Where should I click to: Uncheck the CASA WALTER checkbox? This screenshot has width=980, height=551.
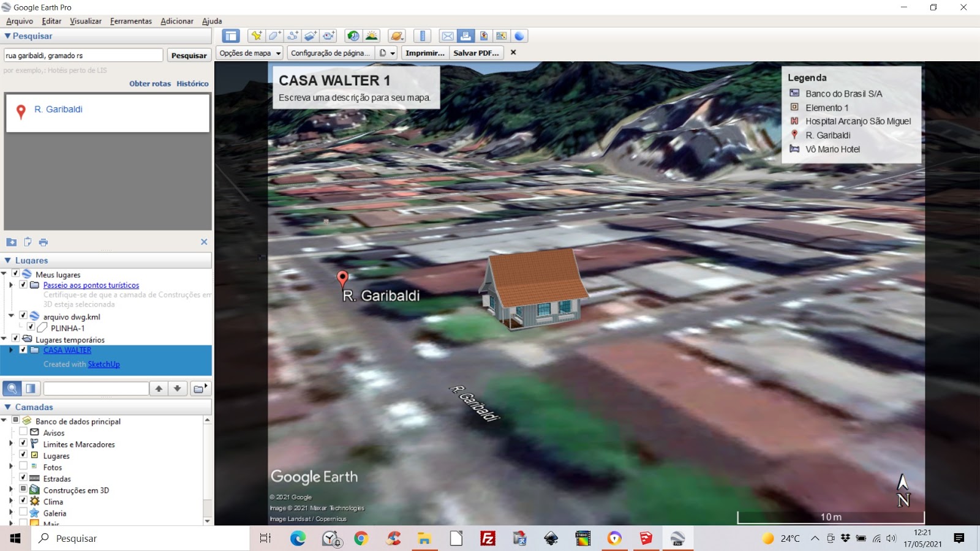(23, 350)
